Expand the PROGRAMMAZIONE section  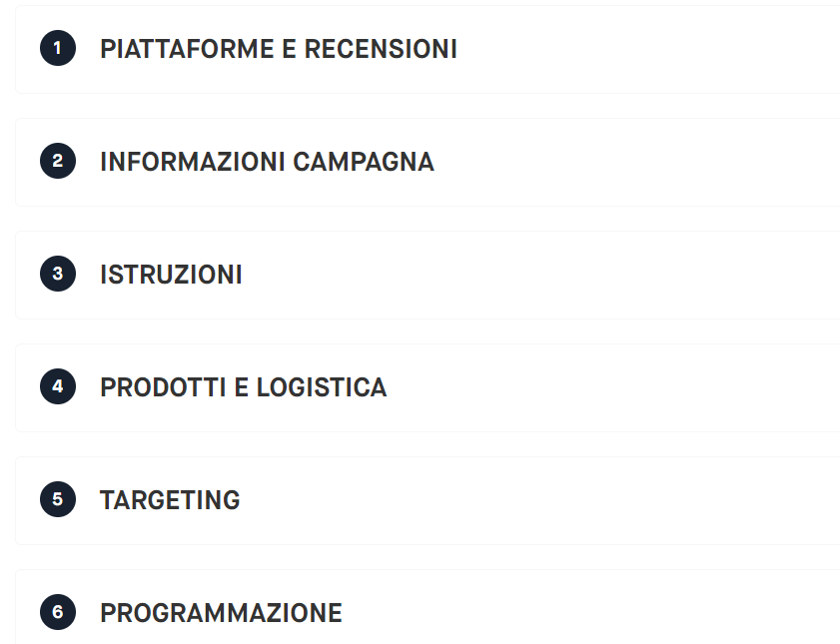click(220, 612)
